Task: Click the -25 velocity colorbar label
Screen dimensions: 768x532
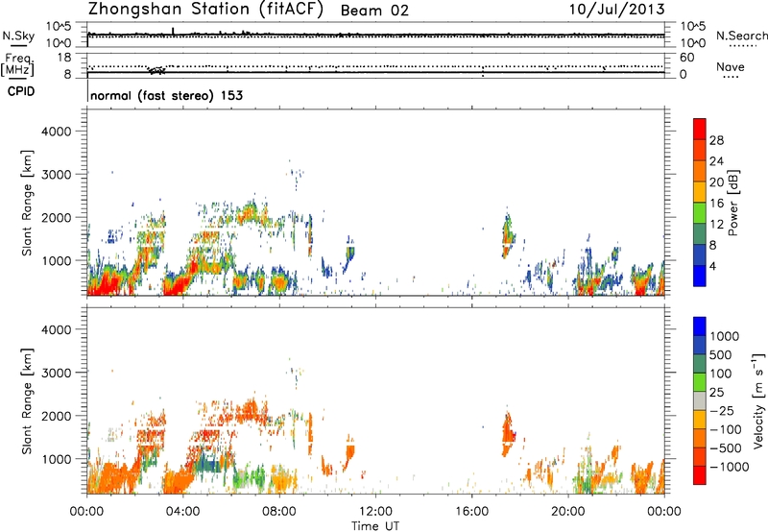Action: point(722,411)
